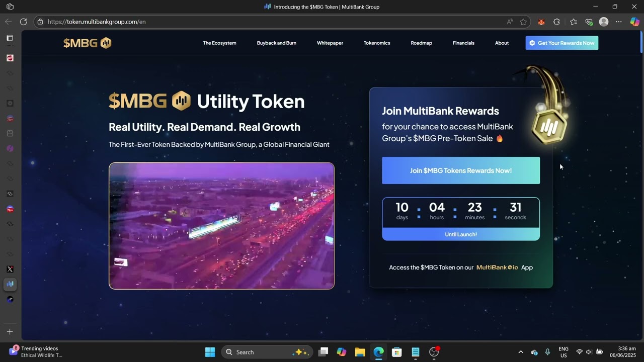
Task: Click the browser back arrow
Action: click(x=8, y=22)
